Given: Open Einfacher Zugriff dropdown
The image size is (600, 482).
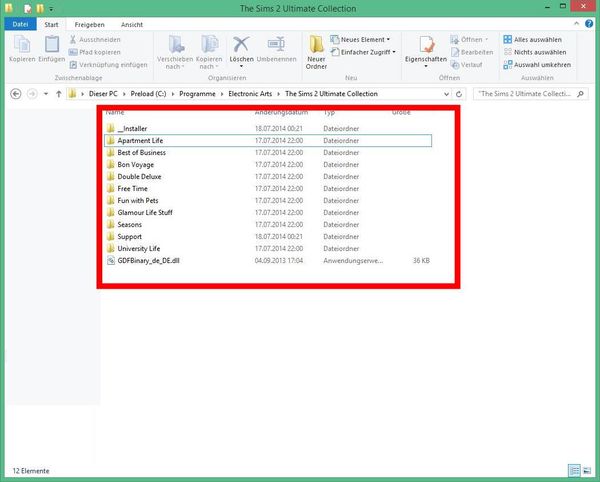Looking at the screenshot, I should [x=363, y=52].
